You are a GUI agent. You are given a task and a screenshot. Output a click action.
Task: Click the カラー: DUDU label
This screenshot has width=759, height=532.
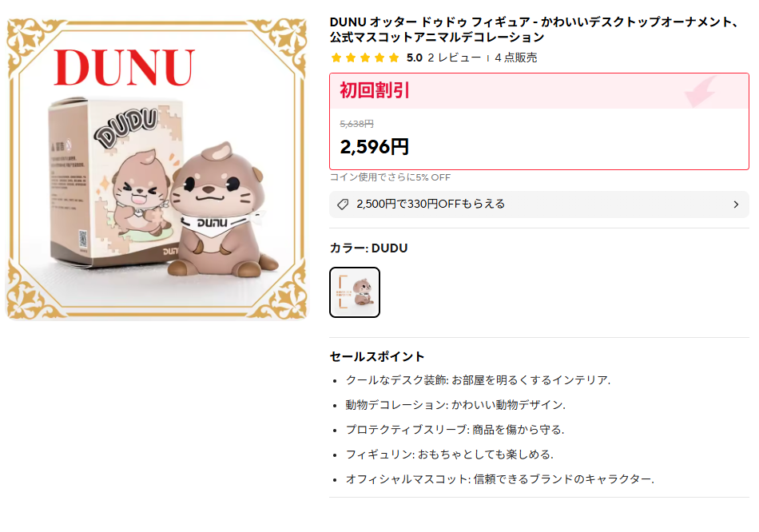tap(369, 248)
